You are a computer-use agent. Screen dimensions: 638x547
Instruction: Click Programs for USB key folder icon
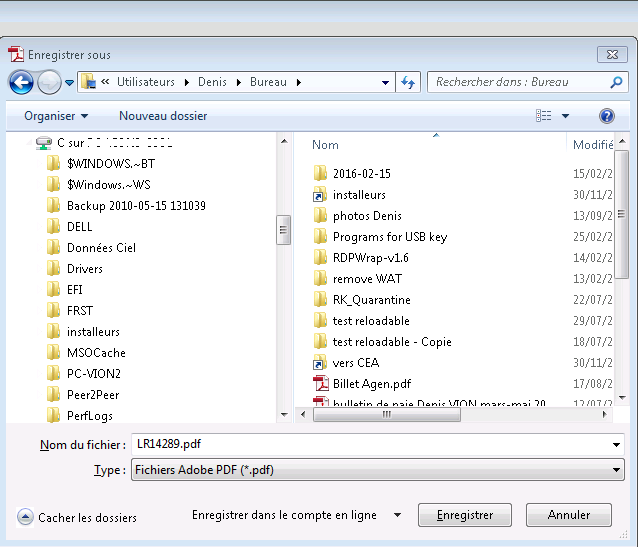pyautogui.click(x=320, y=237)
